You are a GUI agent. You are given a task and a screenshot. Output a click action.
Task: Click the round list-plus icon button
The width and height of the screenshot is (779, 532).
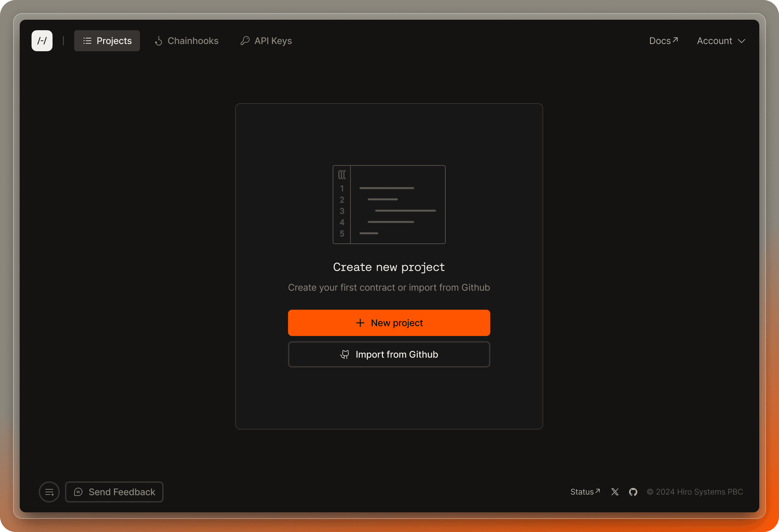pyautogui.click(x=49, y=492)
